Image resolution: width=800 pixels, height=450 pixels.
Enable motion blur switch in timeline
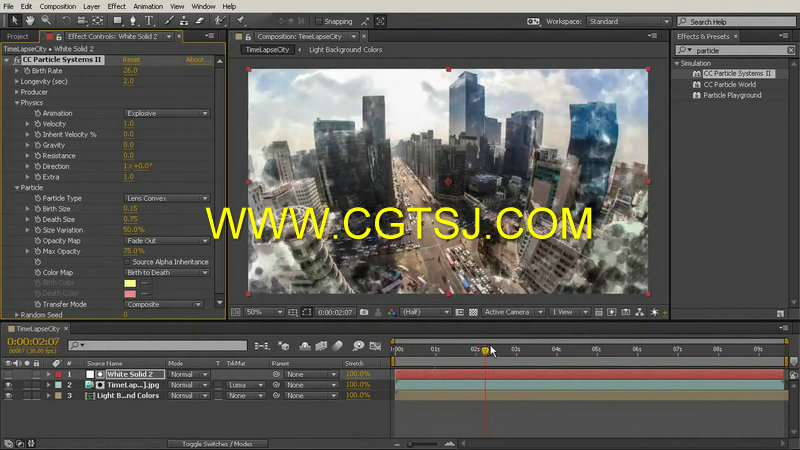[x=338, y=345]
